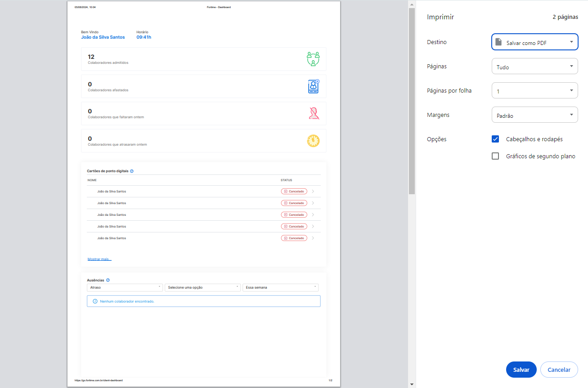Toggle the Cabeçalhos e rodapés checkbox
The height and width of the screenshot is (388, 588).
pos(495,139)
